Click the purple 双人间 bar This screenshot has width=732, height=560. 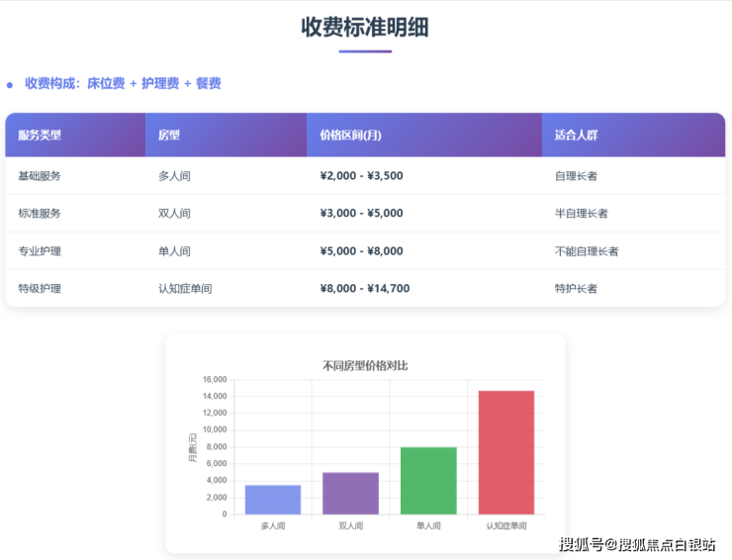click(x=350, y=494)
